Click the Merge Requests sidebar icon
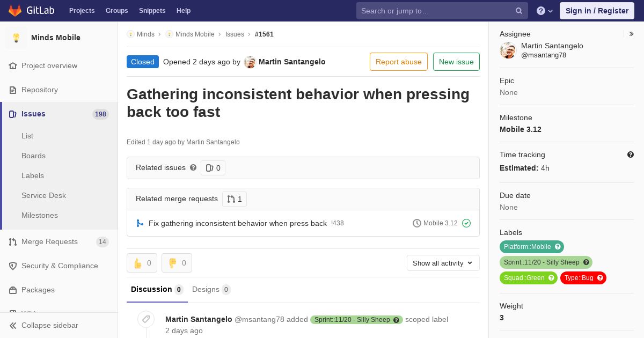Screen dimensions: 644x338 pyautogui.click(x=13, y=242)
